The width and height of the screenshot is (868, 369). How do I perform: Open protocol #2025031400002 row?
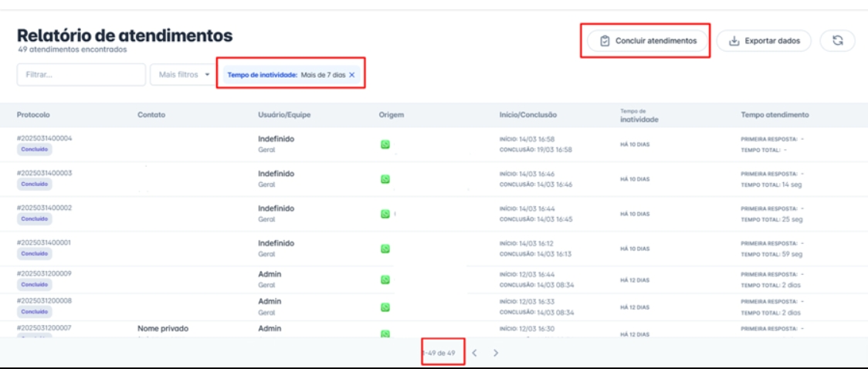[x=45, y=208]
